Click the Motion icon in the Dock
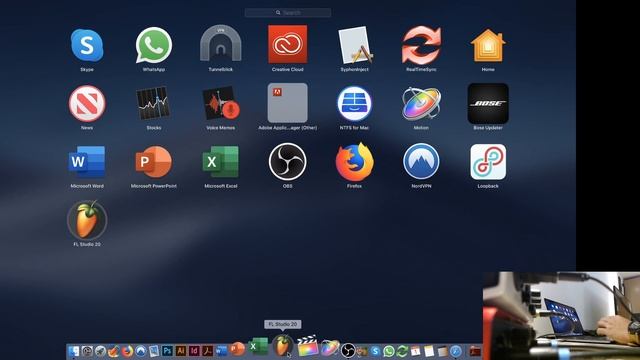This screenshot has height=360, width=640. (330, 348)
